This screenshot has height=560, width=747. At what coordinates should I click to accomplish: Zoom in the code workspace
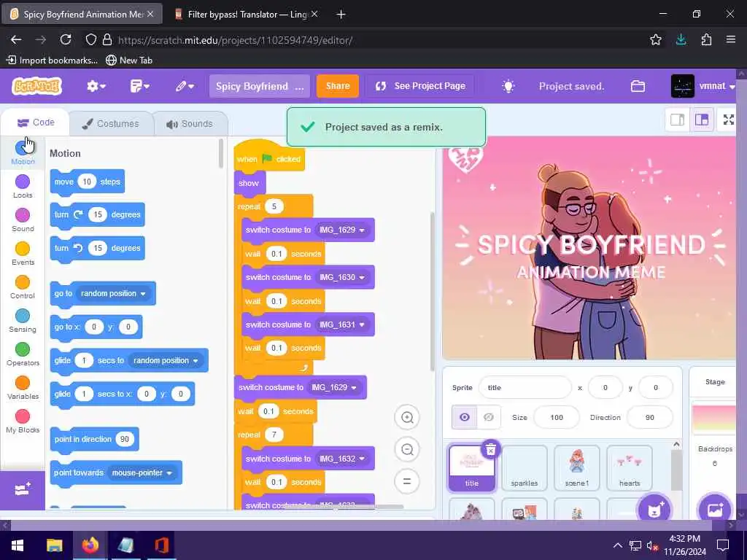point(407,418)
